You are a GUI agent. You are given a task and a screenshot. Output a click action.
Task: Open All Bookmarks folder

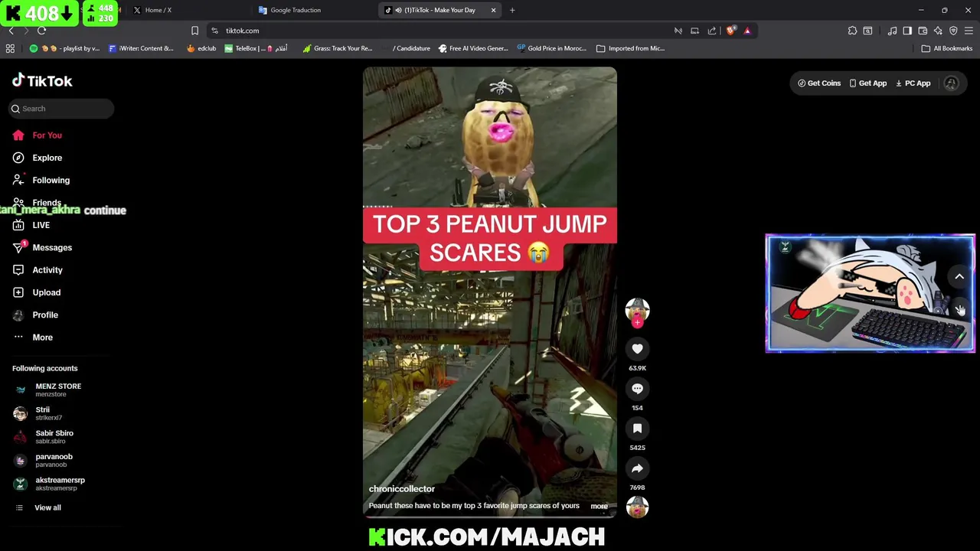click(947, 48)
